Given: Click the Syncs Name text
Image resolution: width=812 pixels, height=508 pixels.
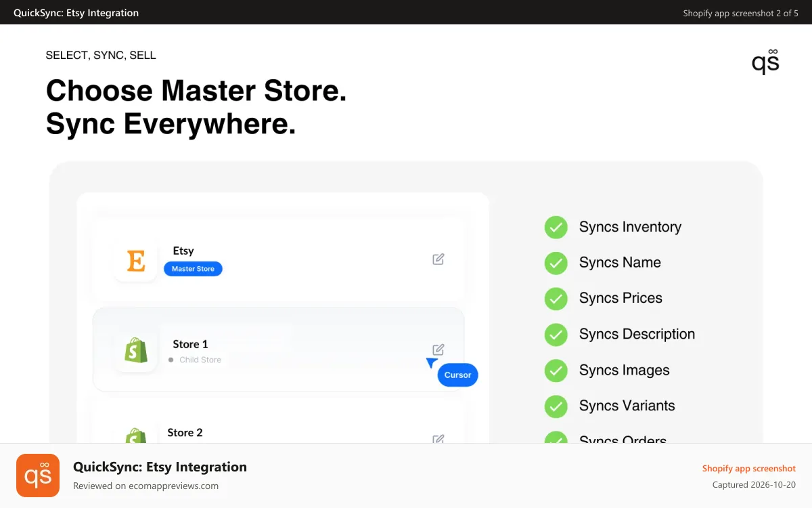Looking at the screenshot, I should click(620, 262).
